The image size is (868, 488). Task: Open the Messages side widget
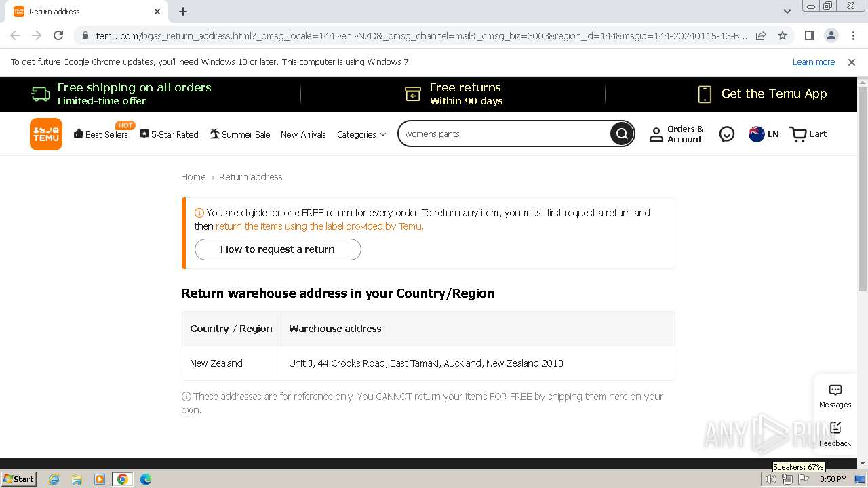[835, 396]
